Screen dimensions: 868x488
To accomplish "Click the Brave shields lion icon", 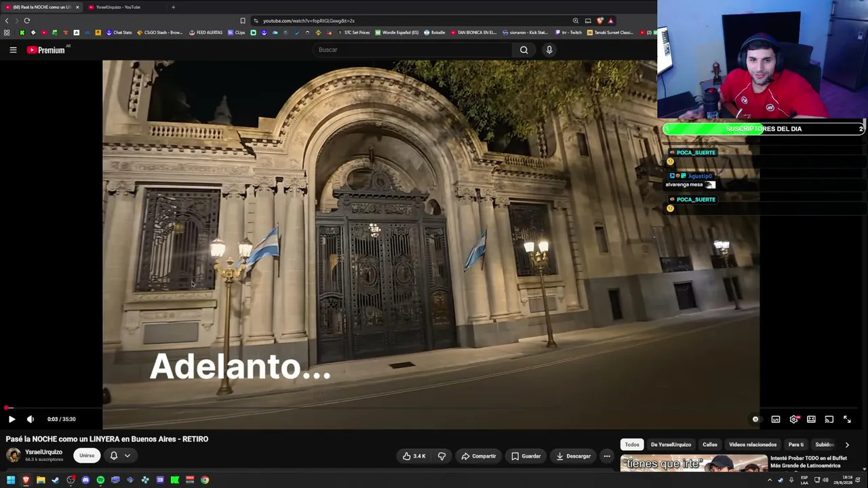I will 600,20.
